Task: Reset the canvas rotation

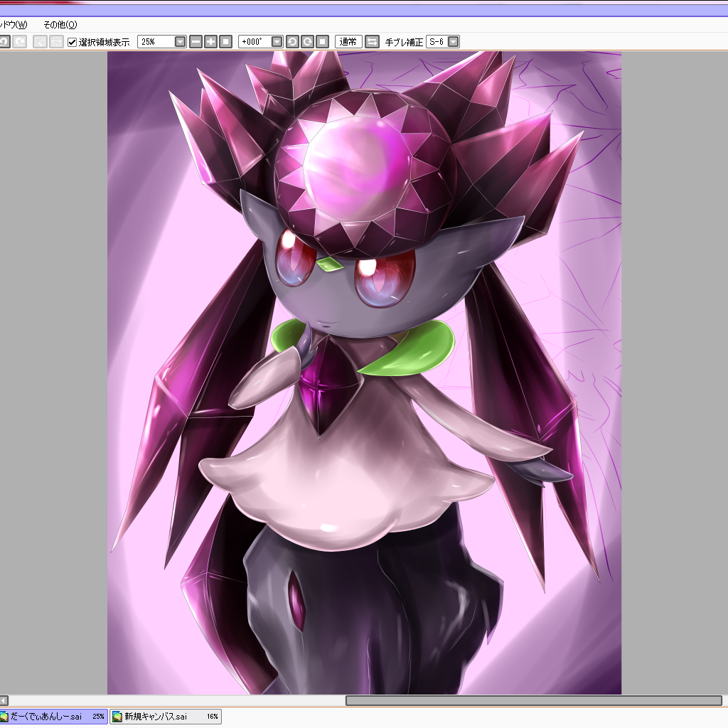Action: tap(322, 42)
